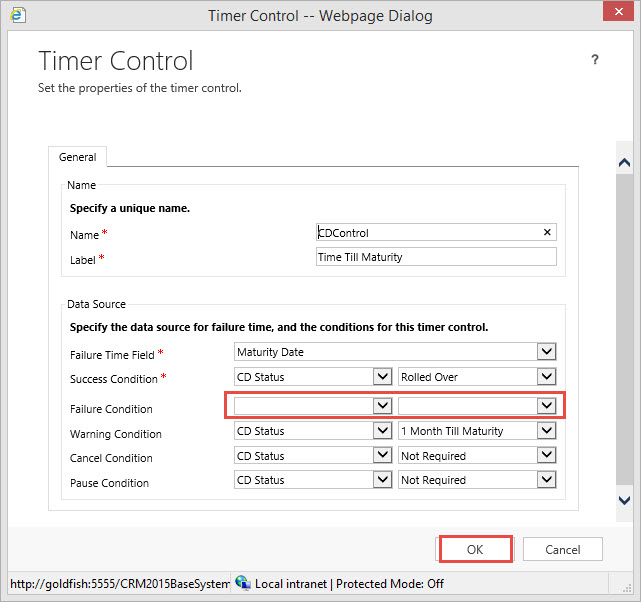Click the Local intranet globe icon
This screenshot has width=641, height=602.
click(243, 583)
